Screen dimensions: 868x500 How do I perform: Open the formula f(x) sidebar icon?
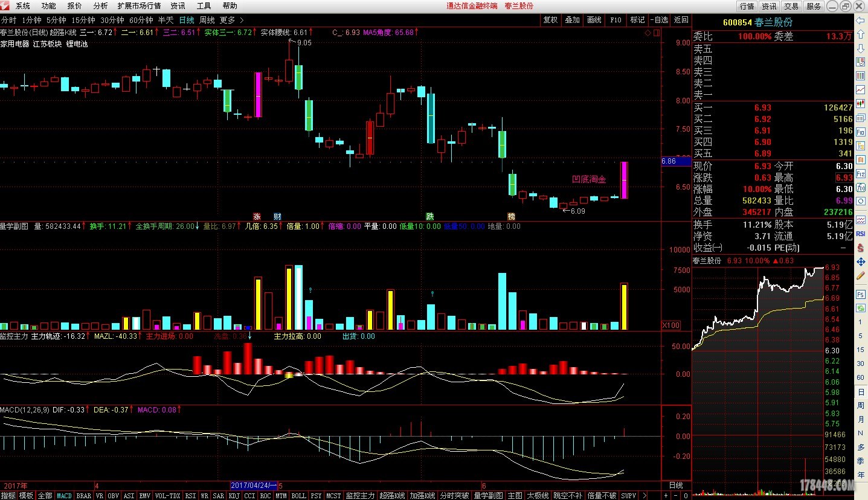pos(860,188)
